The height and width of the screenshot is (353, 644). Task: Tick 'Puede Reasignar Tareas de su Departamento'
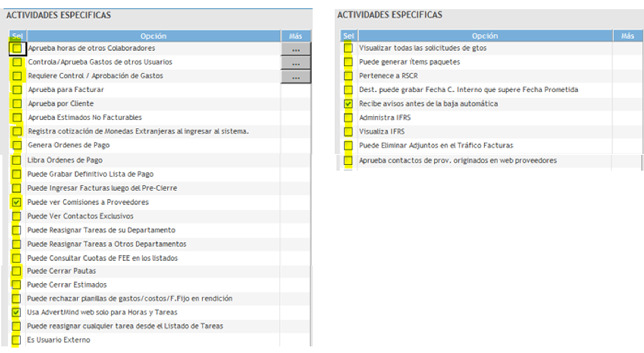(16, 230)
